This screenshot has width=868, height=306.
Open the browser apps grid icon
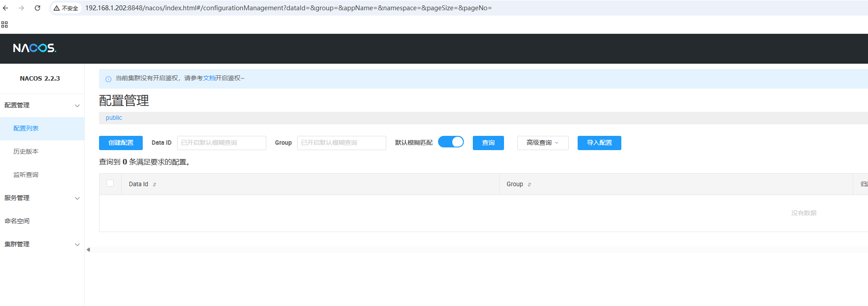click(x=4, y=24)
